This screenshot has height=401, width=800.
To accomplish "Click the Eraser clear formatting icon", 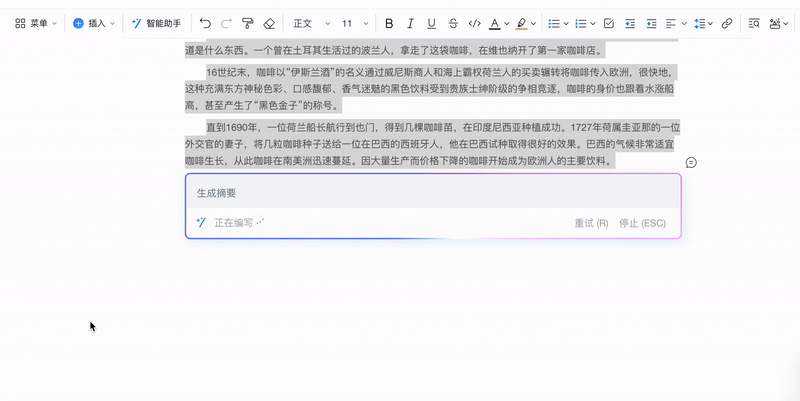I will 268,22.
